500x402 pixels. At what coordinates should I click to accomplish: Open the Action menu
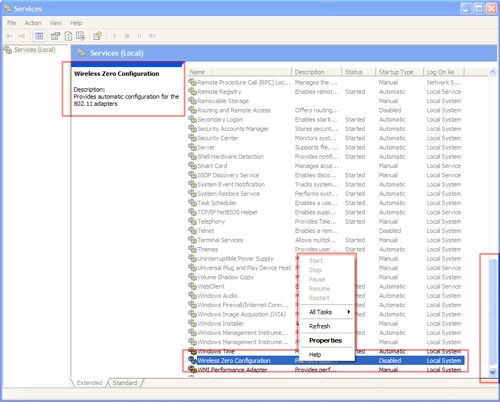tap(33, 23)
